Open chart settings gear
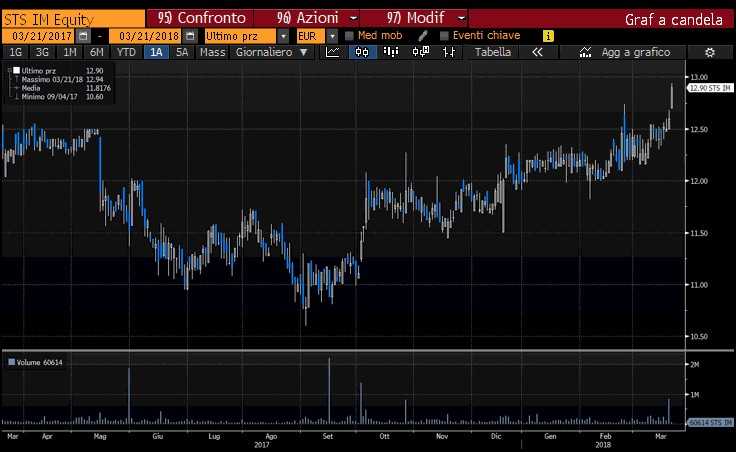Viewport: 736px width, 452px height. tap(710, 53)
